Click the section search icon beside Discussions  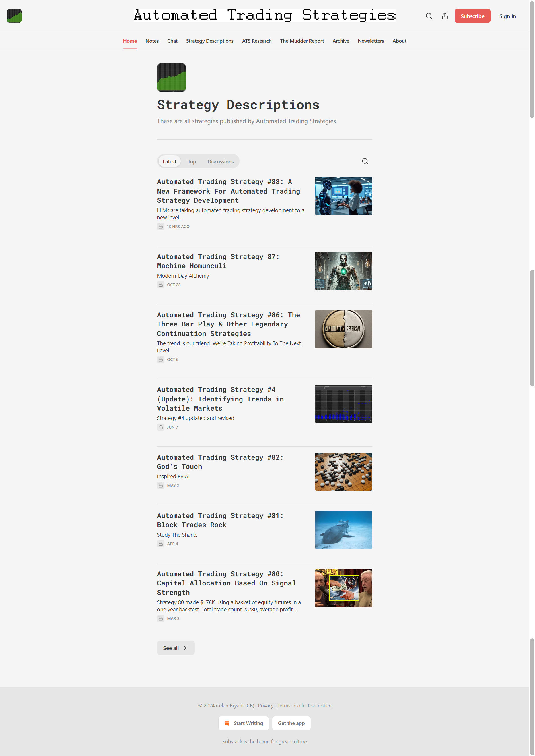tap(365, 161)
